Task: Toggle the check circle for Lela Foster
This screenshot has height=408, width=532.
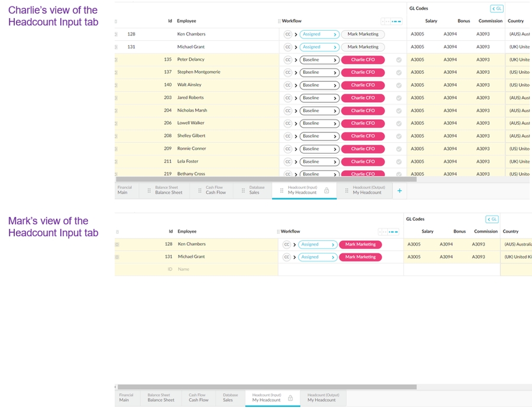Action: click(x=399, y=161)
